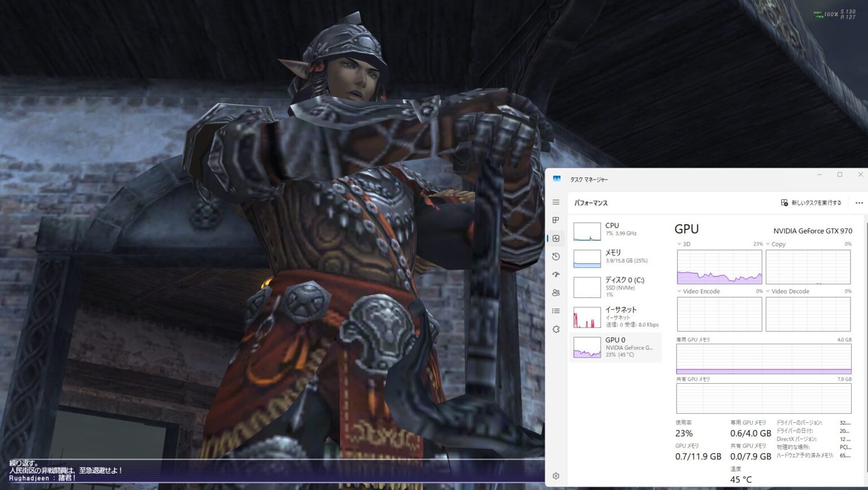View Users via the people icon
Screen dimensions: 868x490
click(x=555, y=293)
